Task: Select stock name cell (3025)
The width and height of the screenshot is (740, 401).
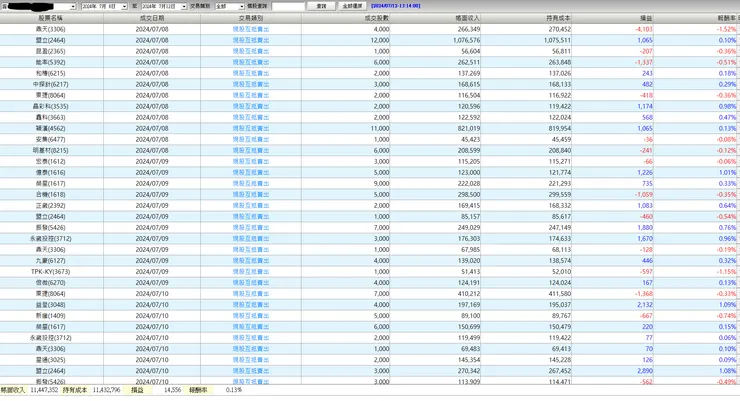Action: pyautogui.click(x=50, y=360)
